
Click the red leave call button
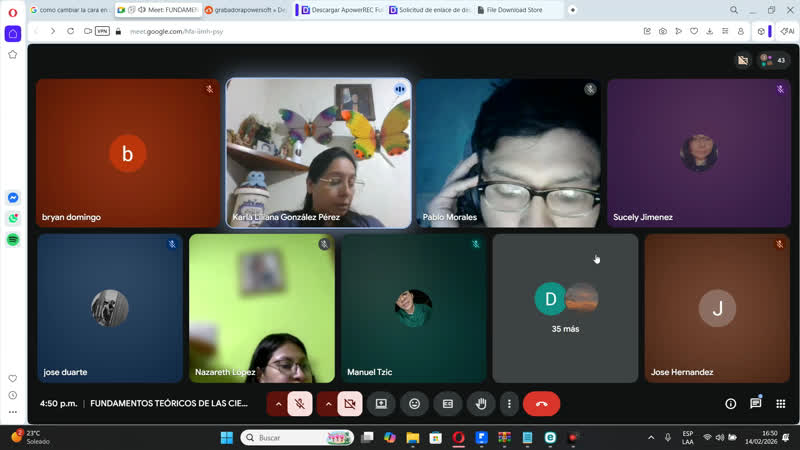coord(541,404)
